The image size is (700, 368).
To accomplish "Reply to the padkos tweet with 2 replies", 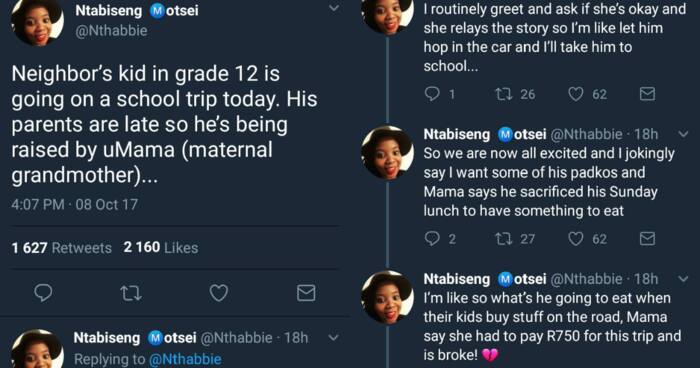I will pyautogui.click(x=432, y=238).
